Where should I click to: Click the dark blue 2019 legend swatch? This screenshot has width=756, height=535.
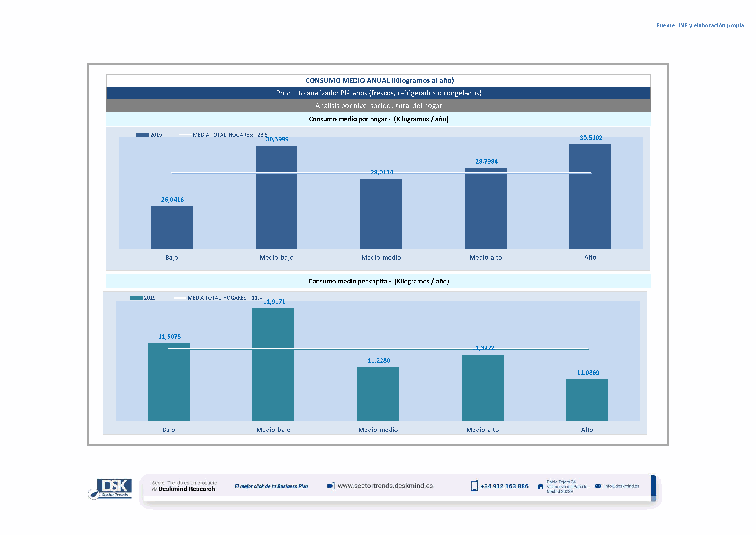click(x=142, y=135)
